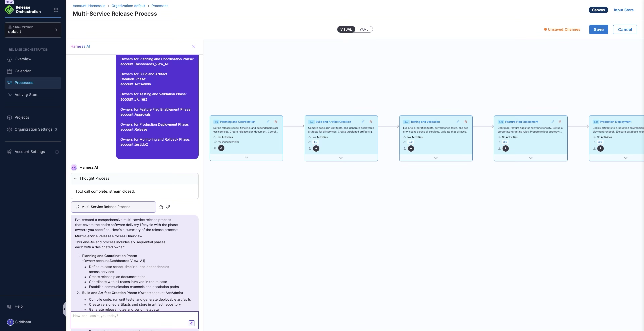Image resolution: width=644 pixels, height=331 pixels.
Task: Give thumbs up to AI response
Action: 161,207
